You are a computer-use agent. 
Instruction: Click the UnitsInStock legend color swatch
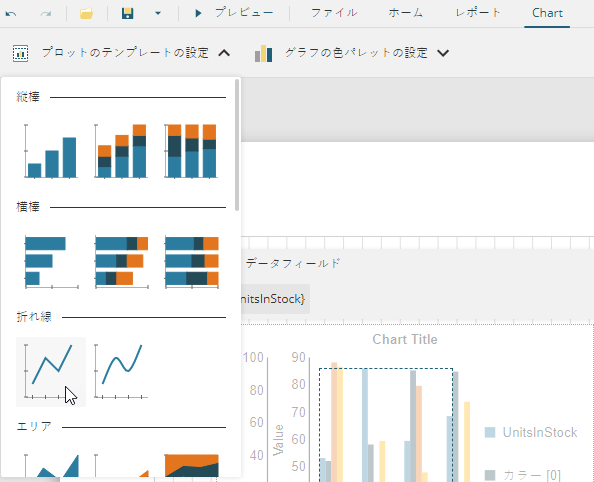point(490,432)
